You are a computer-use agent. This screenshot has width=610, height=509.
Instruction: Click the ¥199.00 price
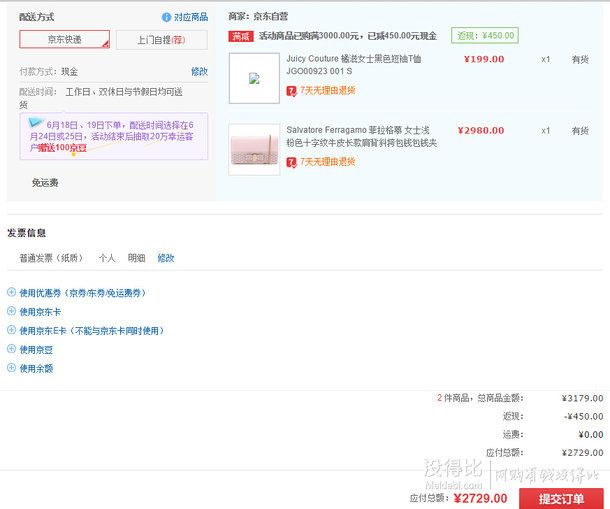click(484, 59)
